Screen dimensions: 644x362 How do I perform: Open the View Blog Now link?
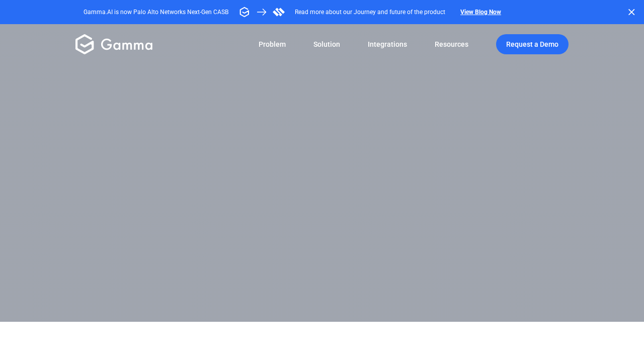pyautogui.click(x=480, y=12)
